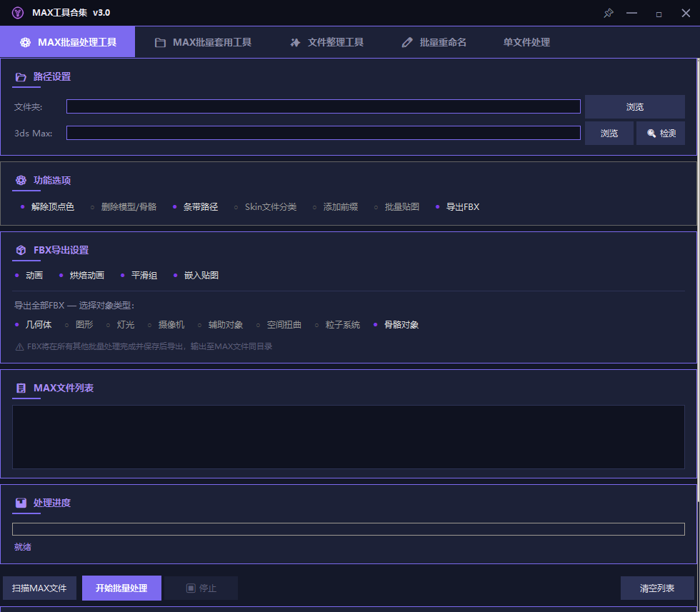Open the 文件整理工具 tab
700x612 pixels.
pyautogui.click(x=327, y=42)
